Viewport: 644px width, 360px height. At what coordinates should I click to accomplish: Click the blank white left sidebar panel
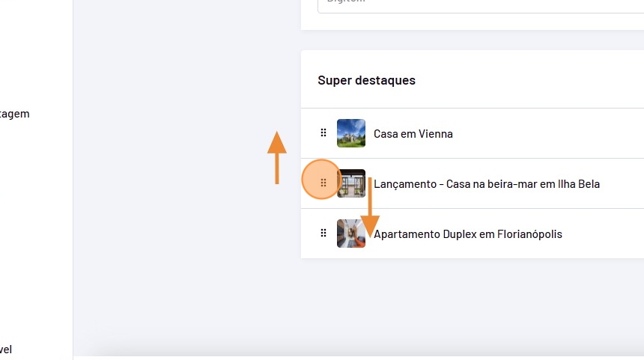[x=36, y=225]
